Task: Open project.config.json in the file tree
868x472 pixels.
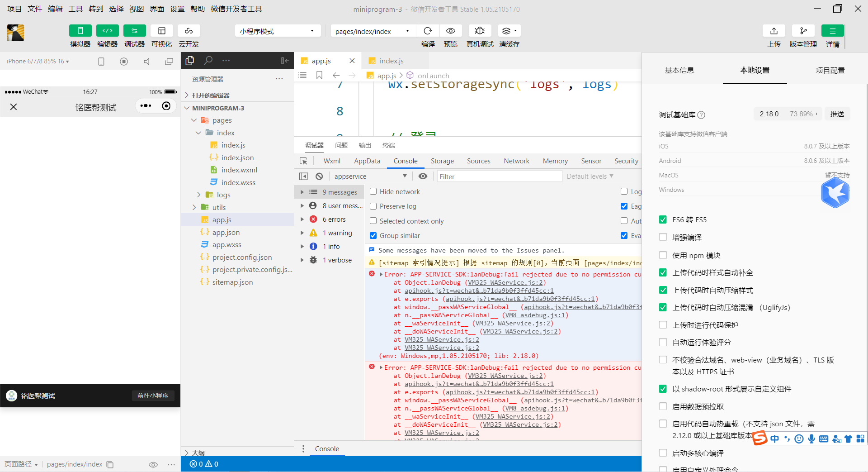Action: (x=242, y=257)
